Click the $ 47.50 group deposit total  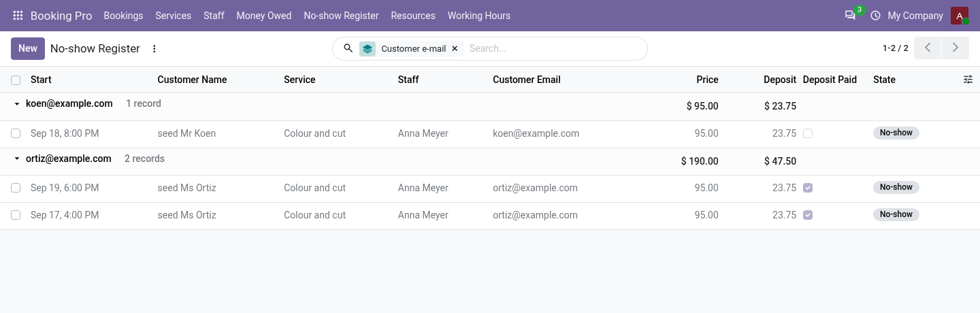(x=780, y=161)
